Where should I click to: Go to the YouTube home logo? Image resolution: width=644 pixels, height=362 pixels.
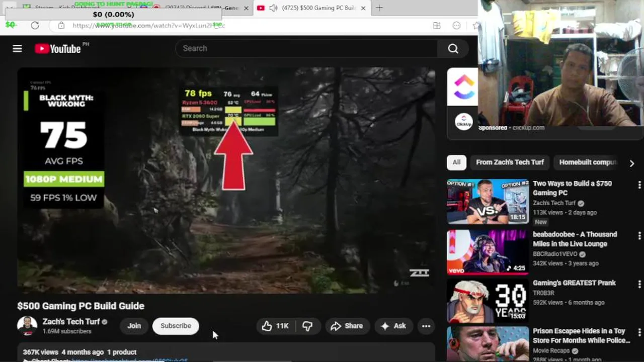(57, 48)
